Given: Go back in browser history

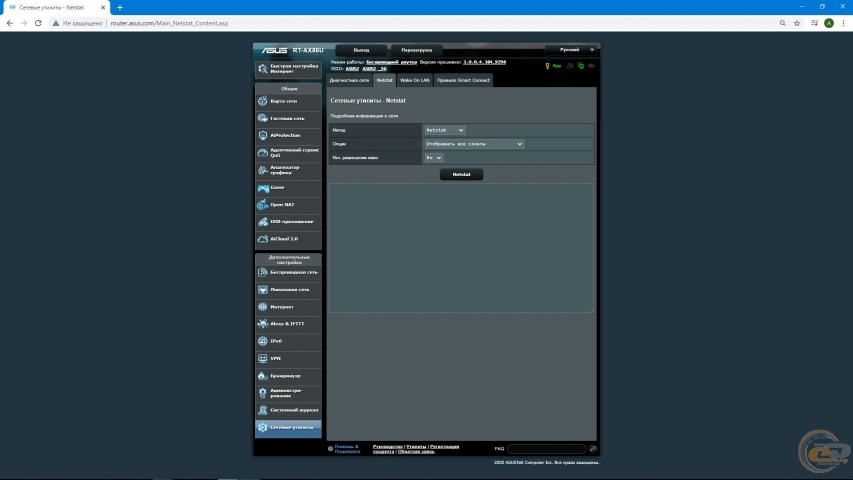Looking at the screenshot, I should tap(9, 23).
